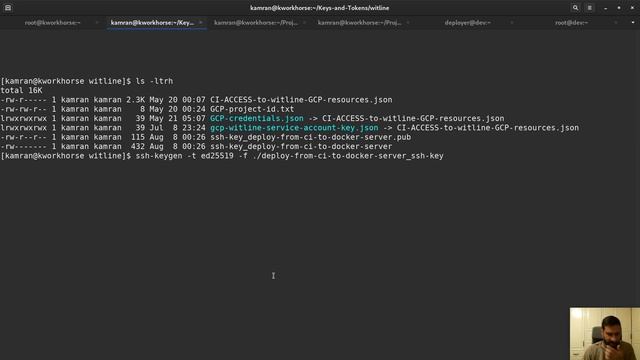Click the GCP-project-id.txt file name
Screen dimensions: 640x360
pyautogui.click(x=252, y=109)
